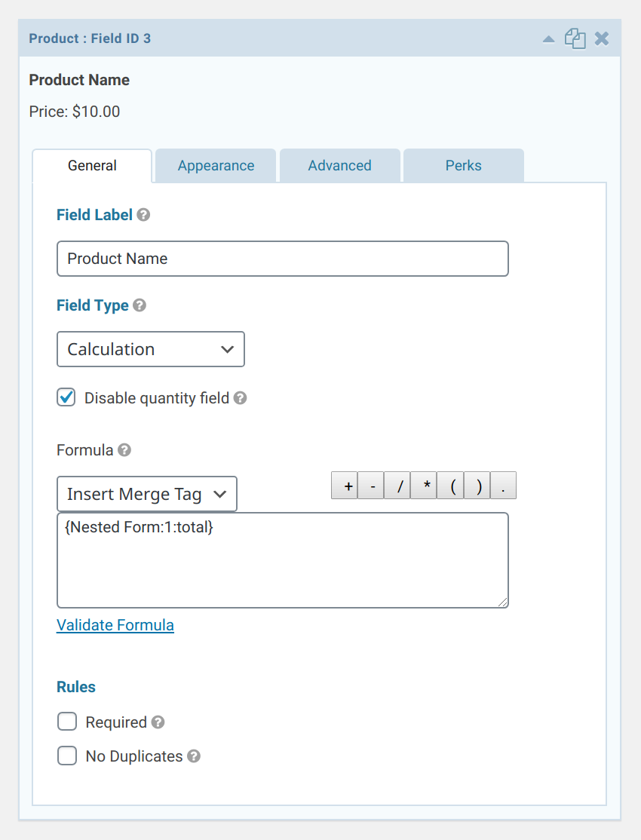Image resolution: width=641 pixels, height=840 pixels.
Task: Enable the No Duplicates rule
Action: (67, 756)
